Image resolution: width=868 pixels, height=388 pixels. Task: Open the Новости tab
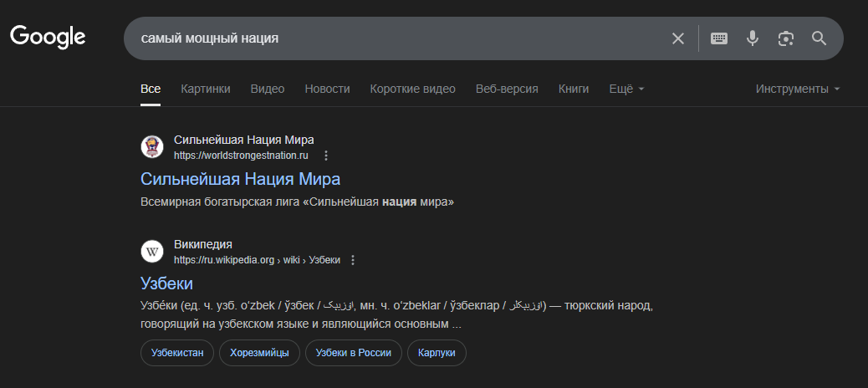327,89
